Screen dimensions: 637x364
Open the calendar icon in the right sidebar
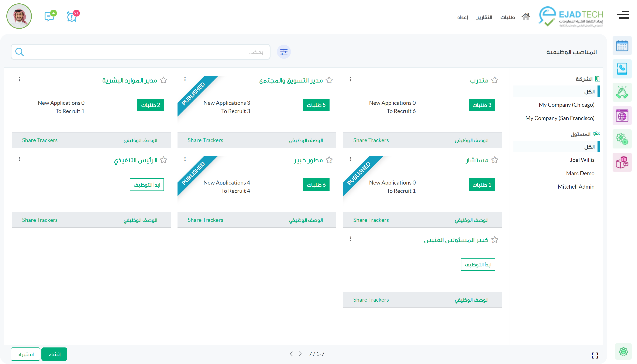[622, 46]
